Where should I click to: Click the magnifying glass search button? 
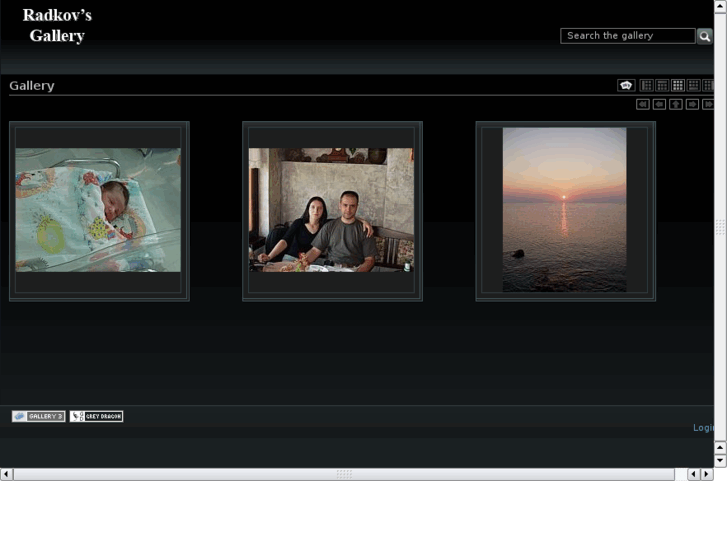(704, 36)
